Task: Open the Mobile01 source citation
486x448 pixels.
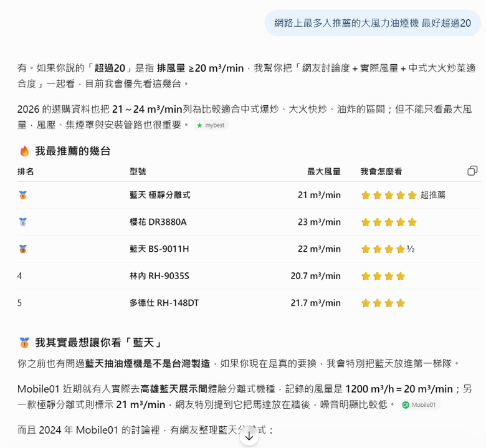Action: coord(420,405)
